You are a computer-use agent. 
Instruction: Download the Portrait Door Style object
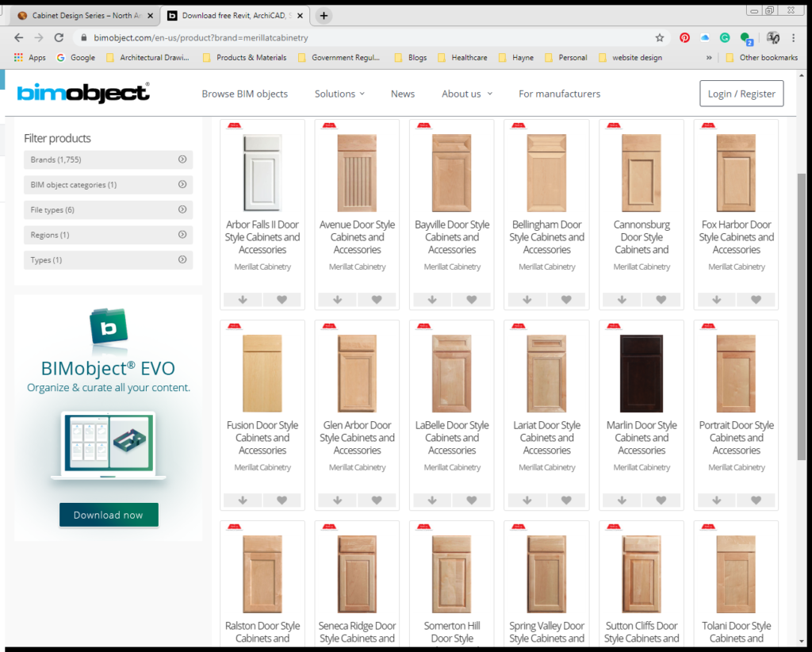[717, 501]
